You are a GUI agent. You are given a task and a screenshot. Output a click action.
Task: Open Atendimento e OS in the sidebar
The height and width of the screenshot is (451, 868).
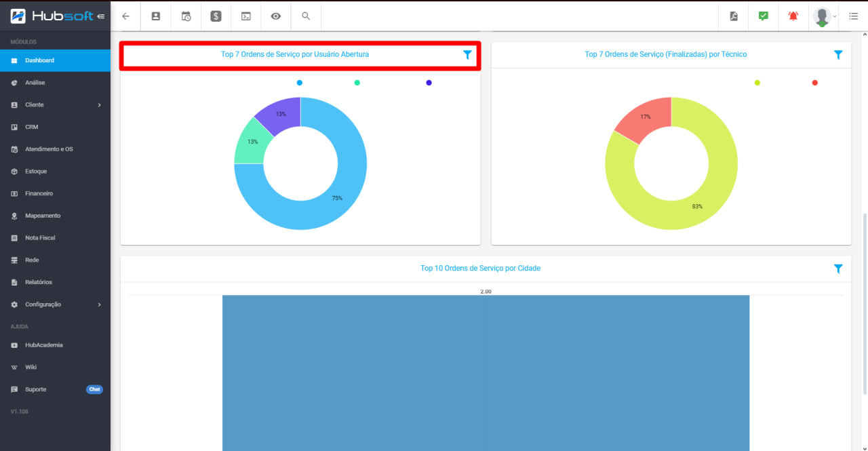coord(55,149)
